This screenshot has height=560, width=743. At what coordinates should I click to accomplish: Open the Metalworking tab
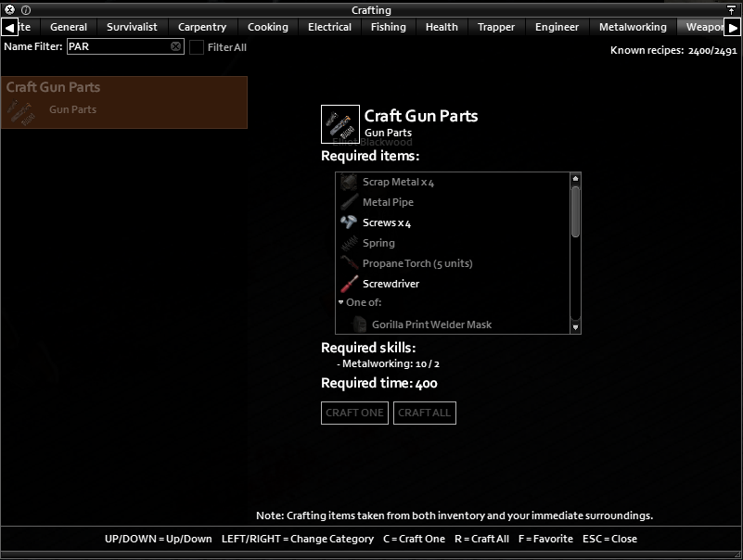633,27
